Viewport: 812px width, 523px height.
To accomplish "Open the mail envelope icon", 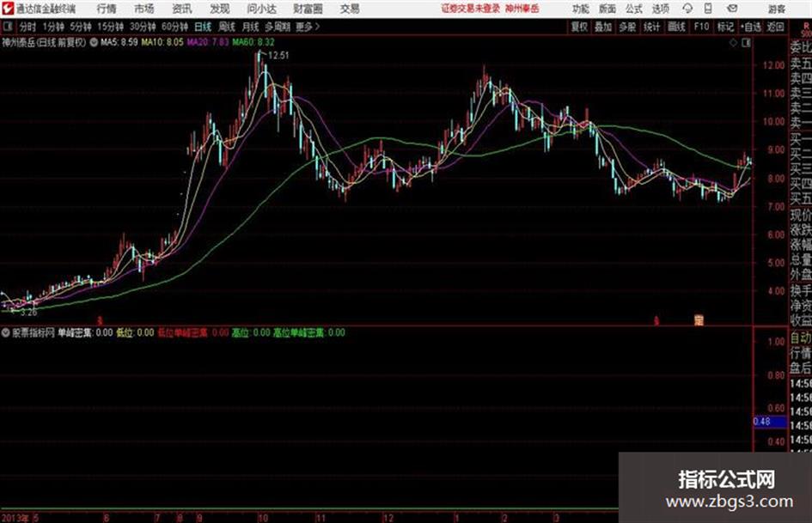I will click(732, 9).
